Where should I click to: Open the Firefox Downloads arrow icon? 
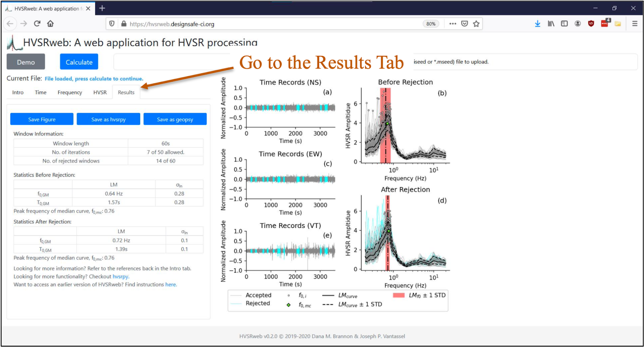click(x=537, y=24)
